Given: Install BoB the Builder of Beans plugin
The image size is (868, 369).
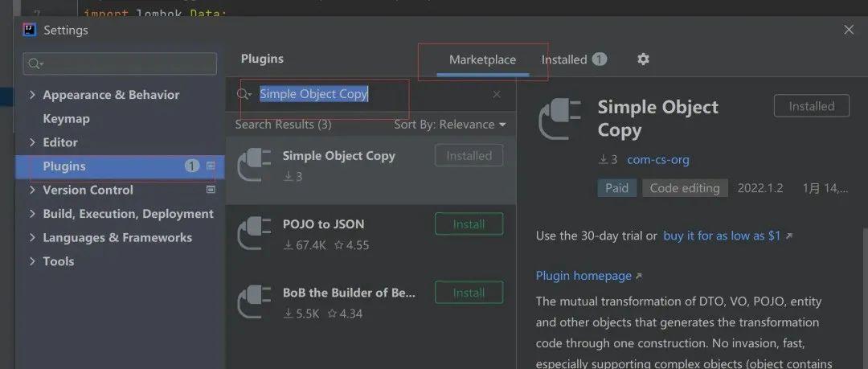Looking at the screenshot, I should pos(469,292).
